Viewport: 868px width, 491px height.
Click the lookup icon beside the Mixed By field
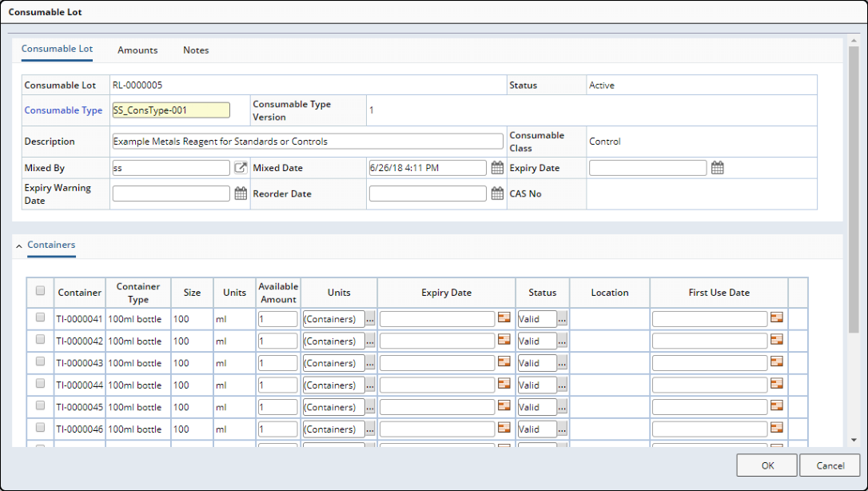(x=241, y=167)
